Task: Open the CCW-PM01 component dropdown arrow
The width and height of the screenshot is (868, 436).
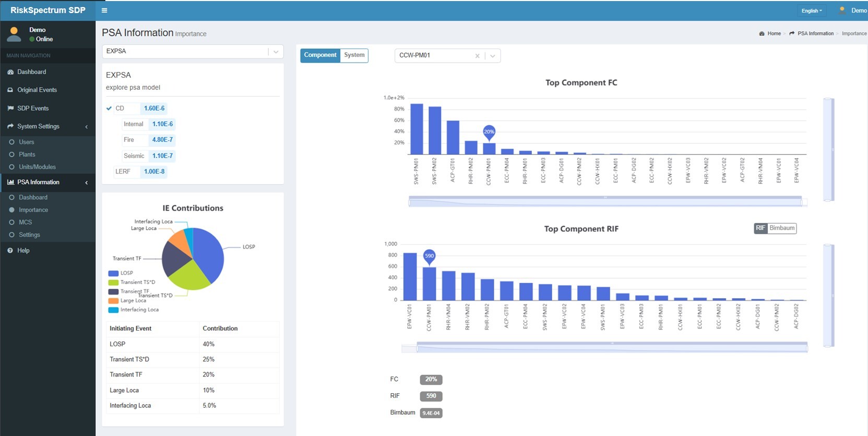Action: (x=492, y=56)
